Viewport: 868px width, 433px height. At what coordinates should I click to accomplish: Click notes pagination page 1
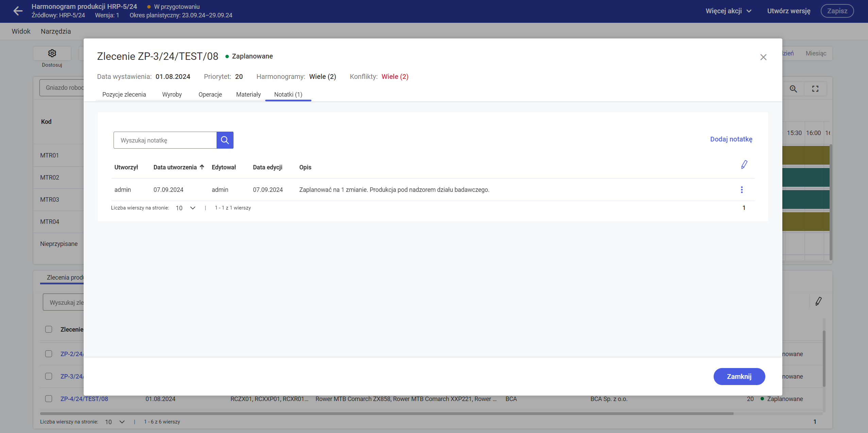(744, 208)
